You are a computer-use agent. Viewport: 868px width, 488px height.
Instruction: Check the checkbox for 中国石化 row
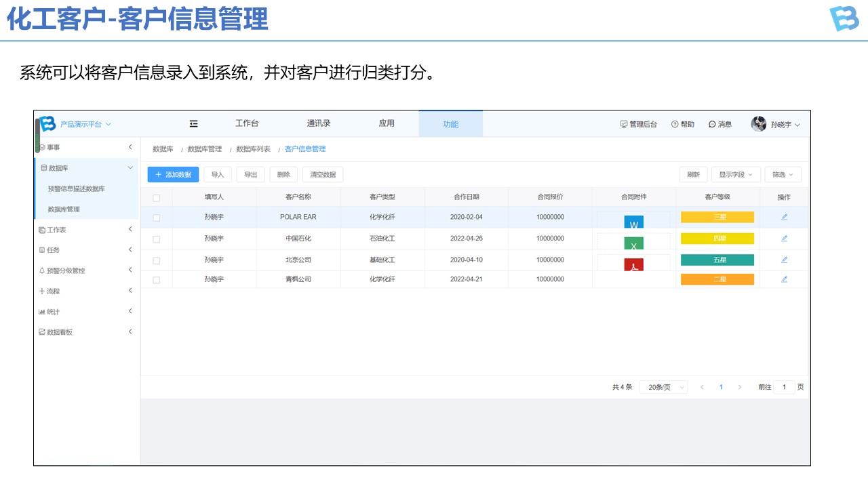(157, 239)
